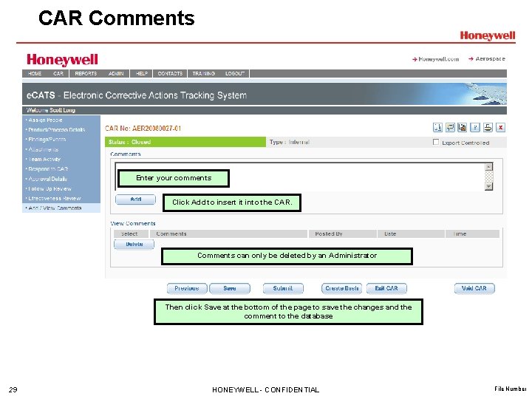Open the REPORTS menu
The height and width of the screenshot is (399, 532).
click(x=86, y=74)
